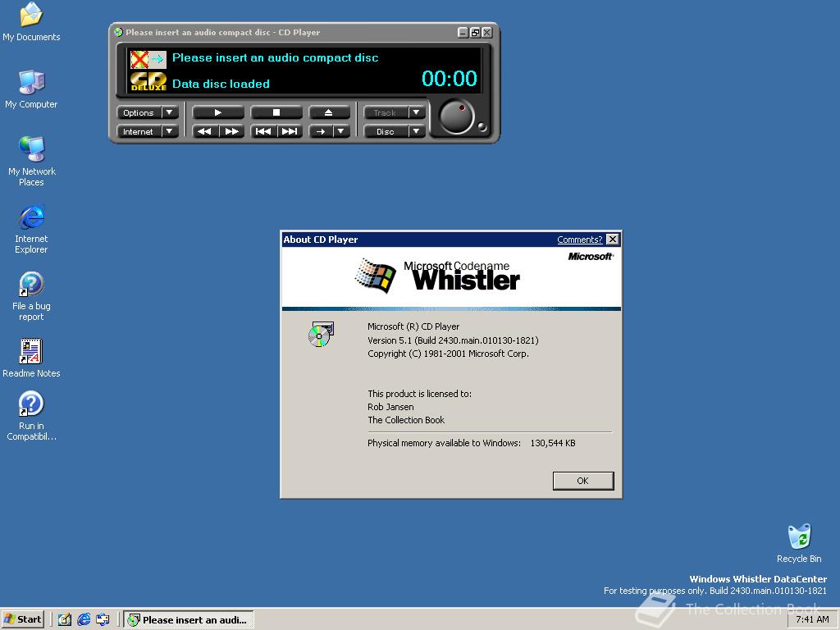Expand the play mode dropdown arrow
840x630 pixels.
click(341, 131)
